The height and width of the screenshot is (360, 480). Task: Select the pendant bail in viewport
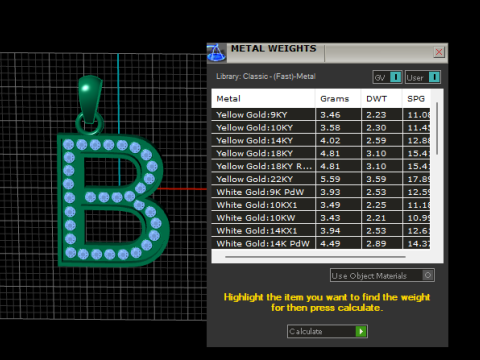pos(90,98)
